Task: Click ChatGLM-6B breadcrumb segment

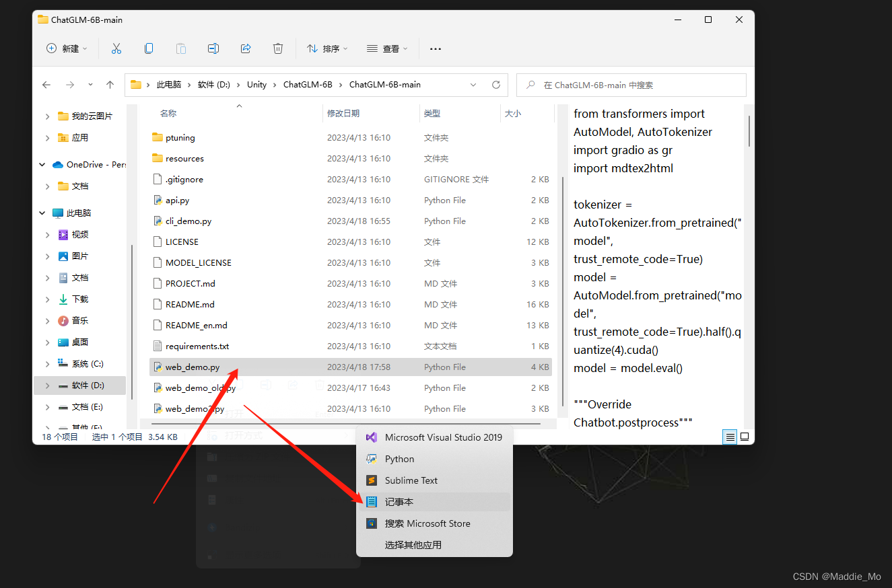Action: click(308, 85)
